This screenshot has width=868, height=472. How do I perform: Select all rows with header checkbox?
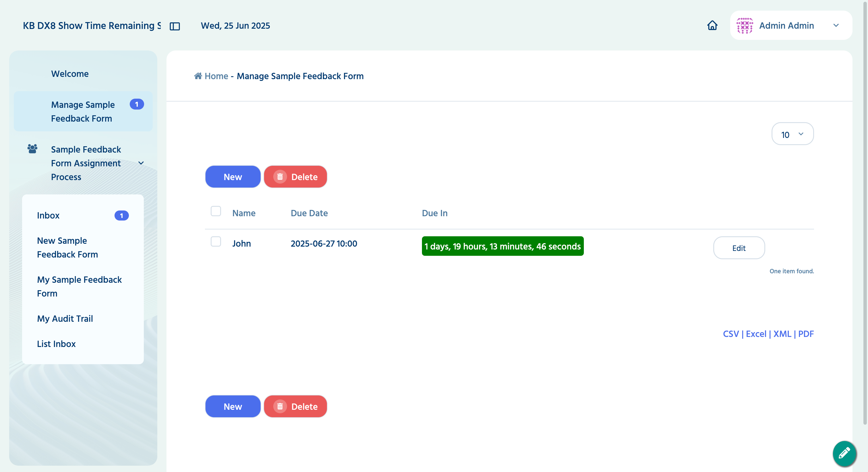[216, 211]
